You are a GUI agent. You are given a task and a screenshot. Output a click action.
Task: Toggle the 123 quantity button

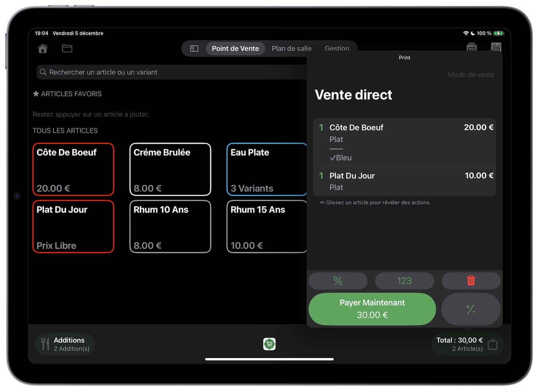[404, 281]
